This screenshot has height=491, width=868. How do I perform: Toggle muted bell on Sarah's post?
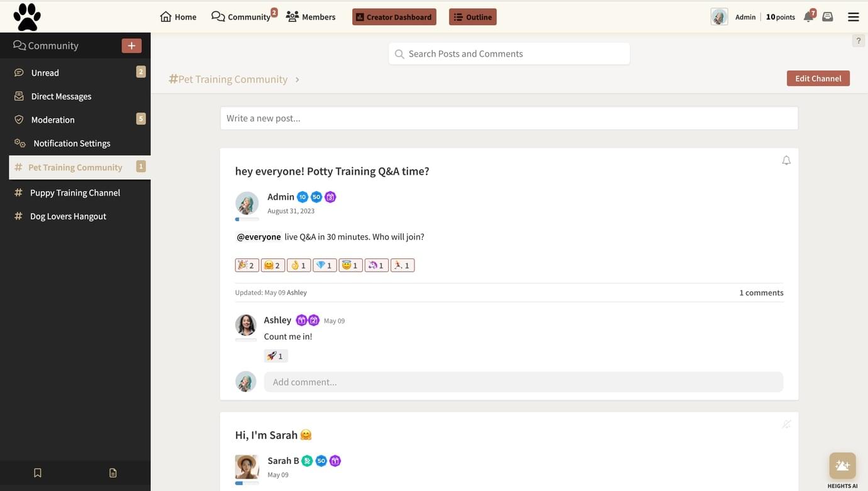pos(786,424)
